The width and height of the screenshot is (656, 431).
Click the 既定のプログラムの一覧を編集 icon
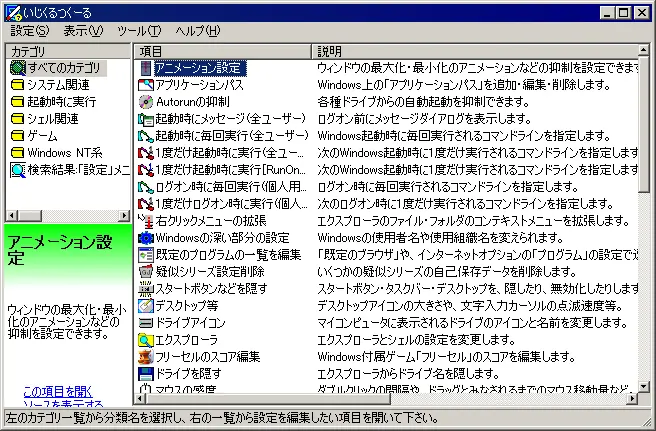coord(146,255)
